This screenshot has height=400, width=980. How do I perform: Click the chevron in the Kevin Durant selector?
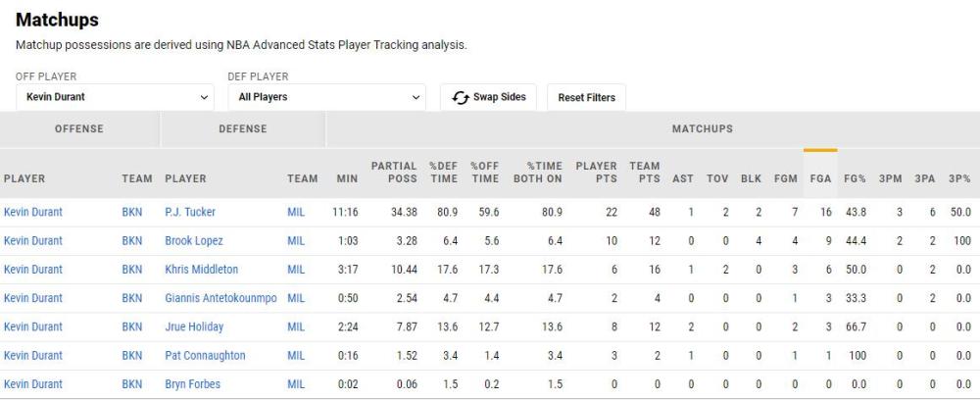pos(204,97)
